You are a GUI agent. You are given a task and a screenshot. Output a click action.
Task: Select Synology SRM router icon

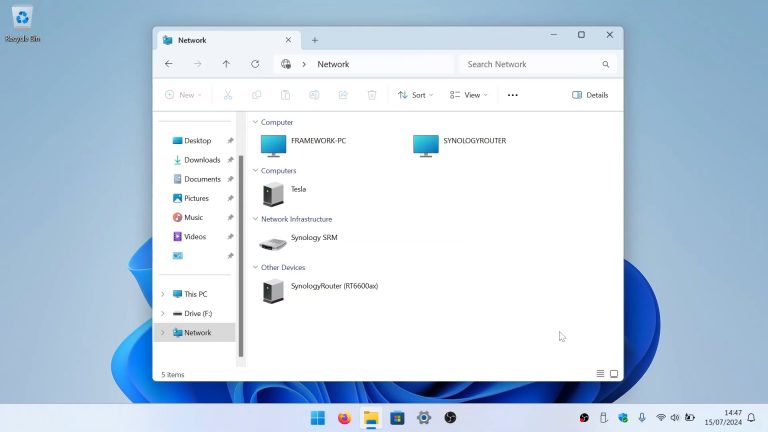[273, 243]
